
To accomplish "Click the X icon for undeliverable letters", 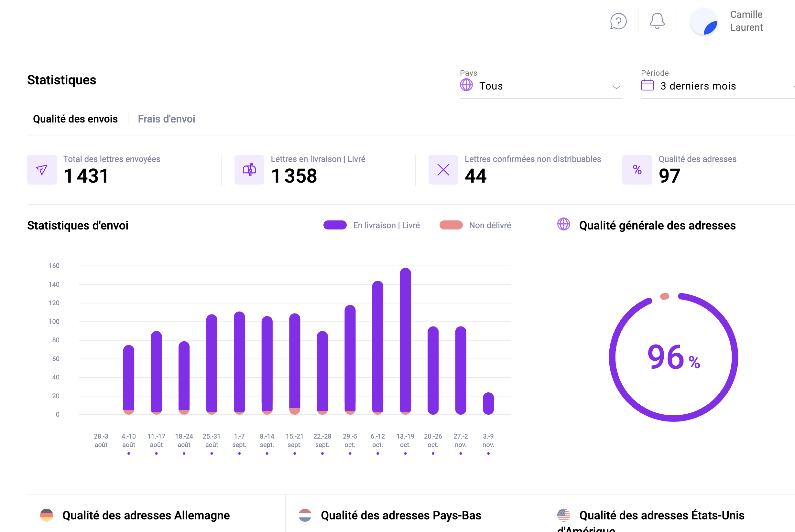I will pos(443,170).
